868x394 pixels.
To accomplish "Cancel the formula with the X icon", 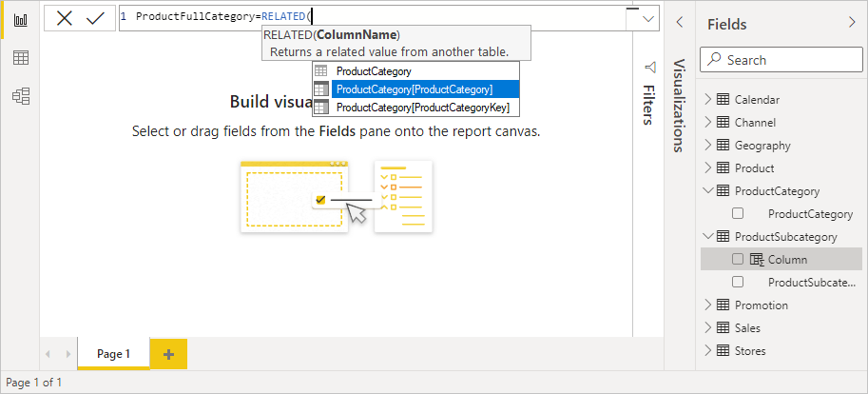I will tap(65, 18).
